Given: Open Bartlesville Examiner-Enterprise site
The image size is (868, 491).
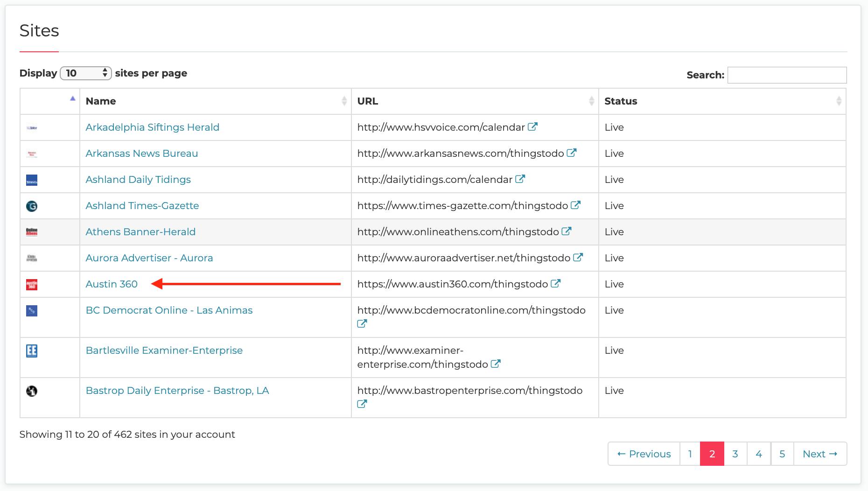Looking at the screenshot, I should (164, 351).
